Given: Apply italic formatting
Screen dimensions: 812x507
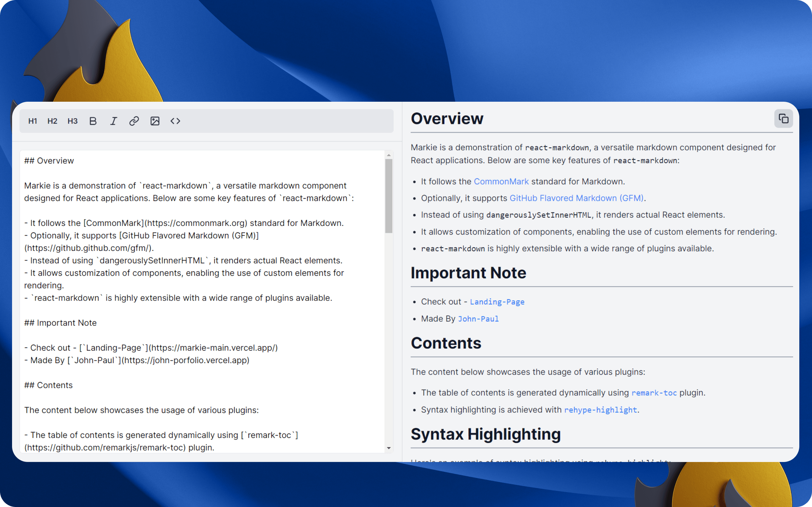Looking at the screenshot, I should click(114, 121).
